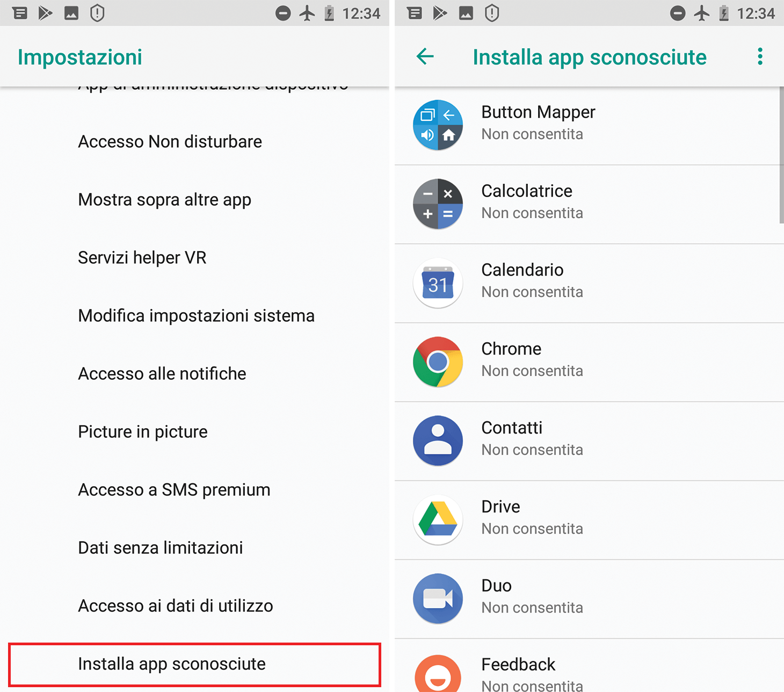
Task: Open Accesso a SMS premium
Action: pos(194,490)
